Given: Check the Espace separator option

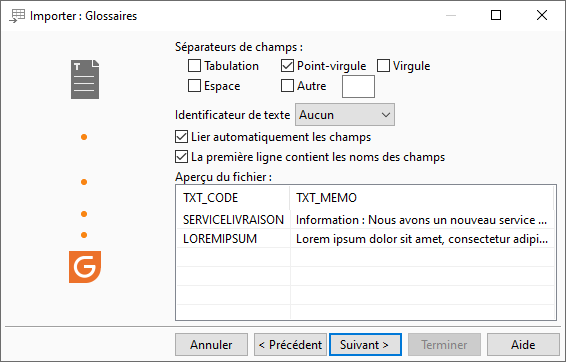Looking at the screenshot, I should click(195, 86).
